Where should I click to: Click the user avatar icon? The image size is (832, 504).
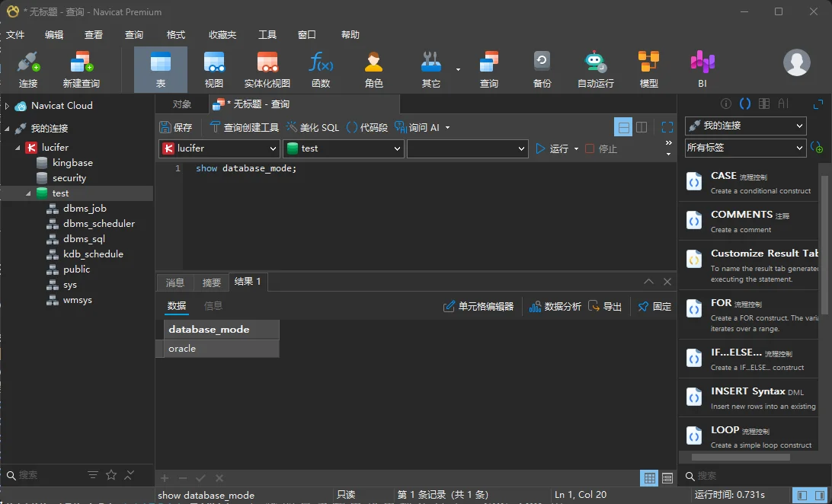tap(796, 62)
